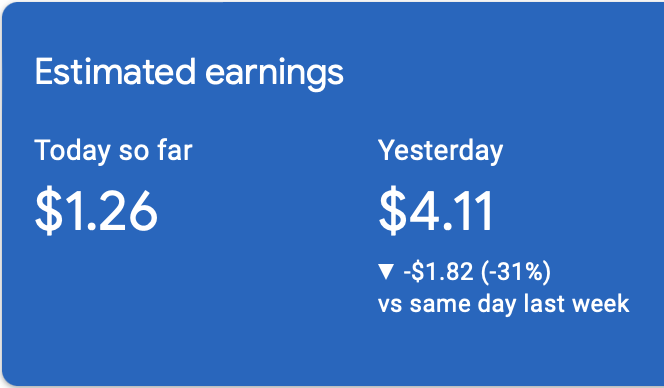The image size is (664, 388).
Task: Click the -$1.82 earnings change amount
Action: point(438,272)
